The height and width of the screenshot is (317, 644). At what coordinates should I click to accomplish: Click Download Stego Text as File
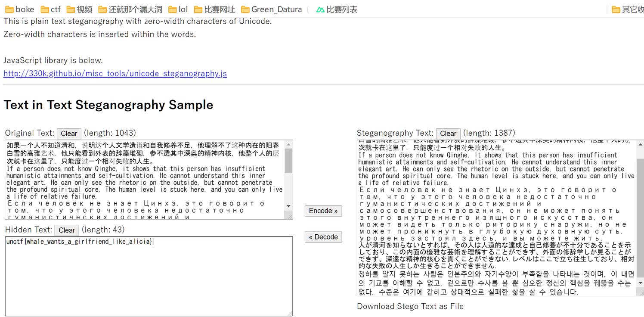pos(410,306)
